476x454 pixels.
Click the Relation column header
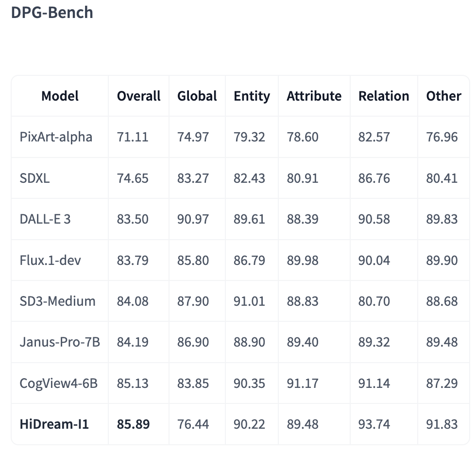(384, 96)
